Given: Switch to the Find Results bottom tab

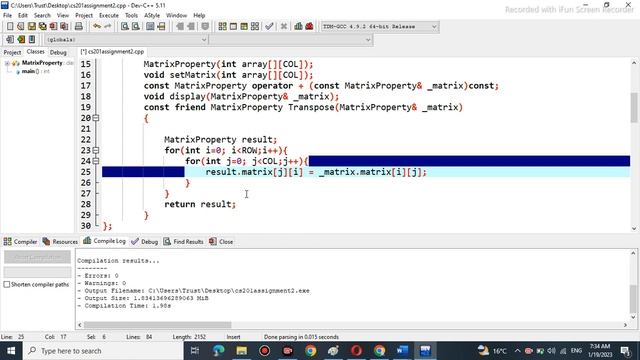Looking at the screenshot, I should tap(184, 242).
